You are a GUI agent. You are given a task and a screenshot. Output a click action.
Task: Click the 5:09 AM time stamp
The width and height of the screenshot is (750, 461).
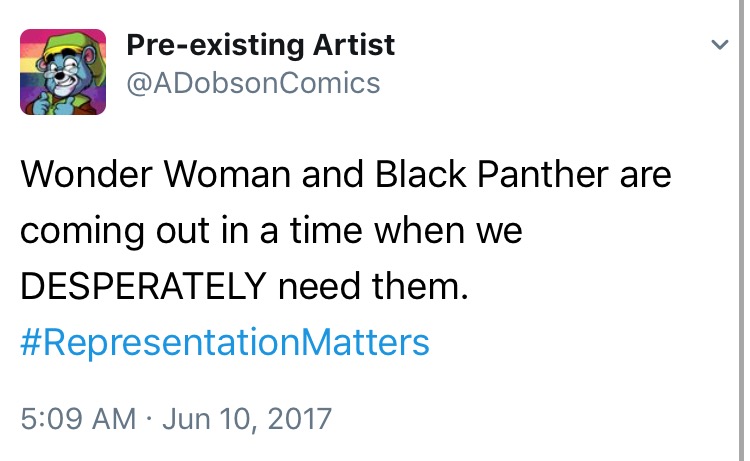pos(78,419)
